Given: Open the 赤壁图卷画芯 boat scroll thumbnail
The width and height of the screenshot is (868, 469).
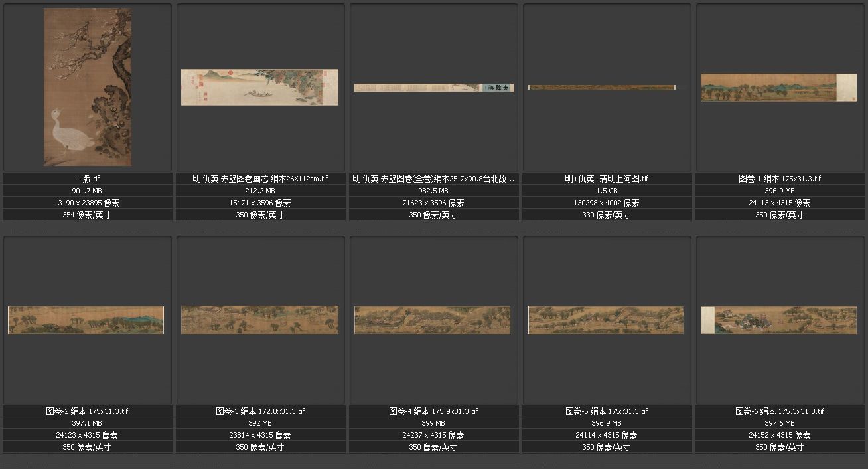Looking at the screenshot, I should point(259,87).
